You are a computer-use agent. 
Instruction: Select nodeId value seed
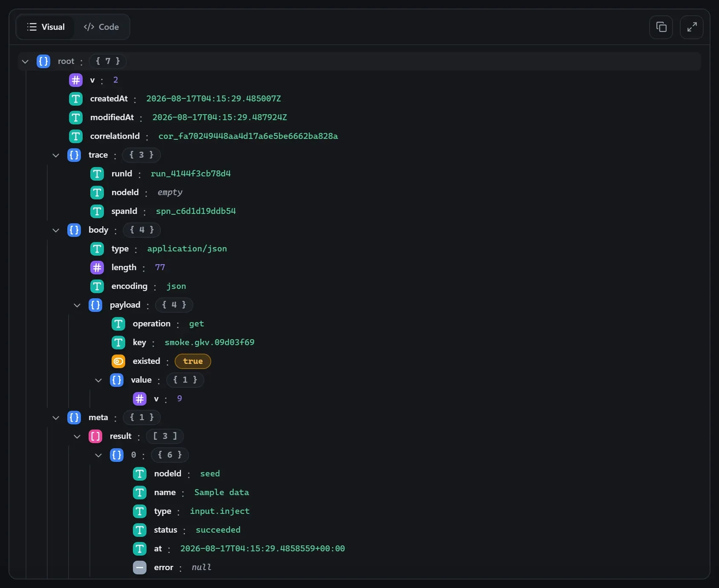tap(210, 474)
